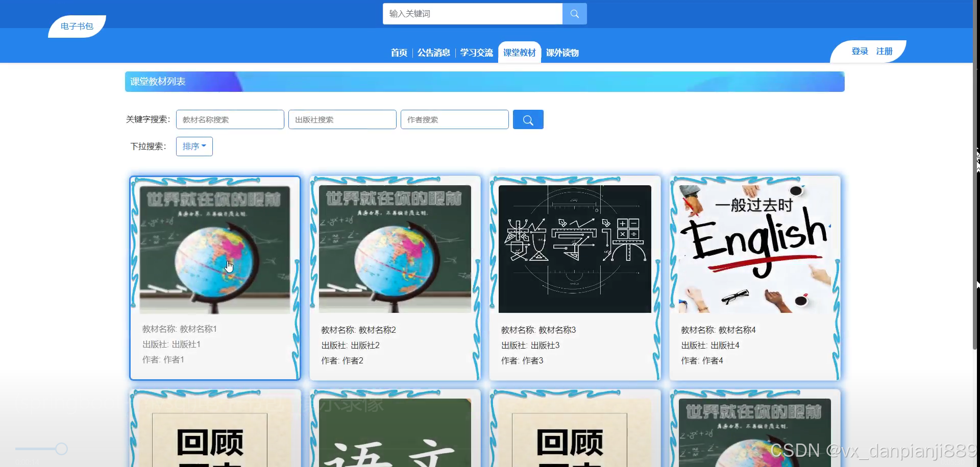Open the 课外读物 tab
Viewport: 980px width, 467px height.
[562, 53]
